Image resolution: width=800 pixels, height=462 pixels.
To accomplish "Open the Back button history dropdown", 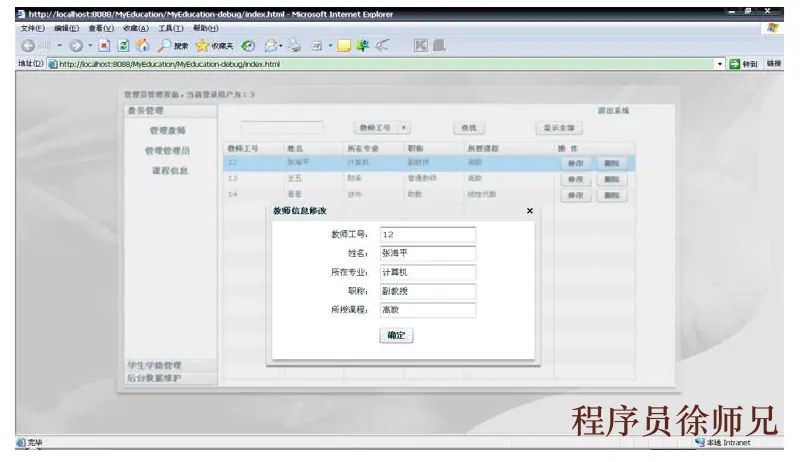I will click(x=59, y=46).
